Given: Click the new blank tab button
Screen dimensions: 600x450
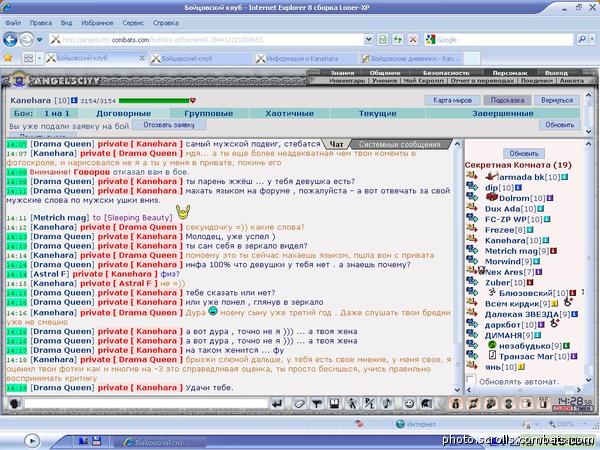Looking at the screenshot, I should (472, 59).
